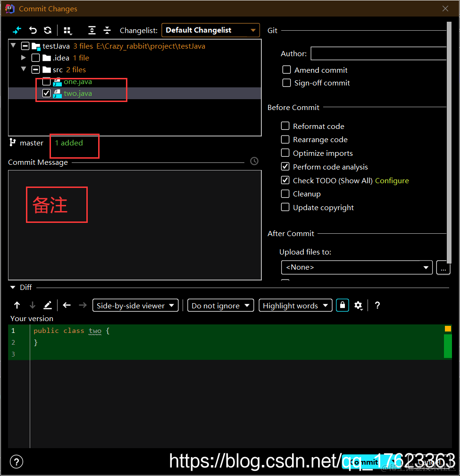Click the green change stripe in diff gutter
This screenshot has height=476, width=460.
448,346
